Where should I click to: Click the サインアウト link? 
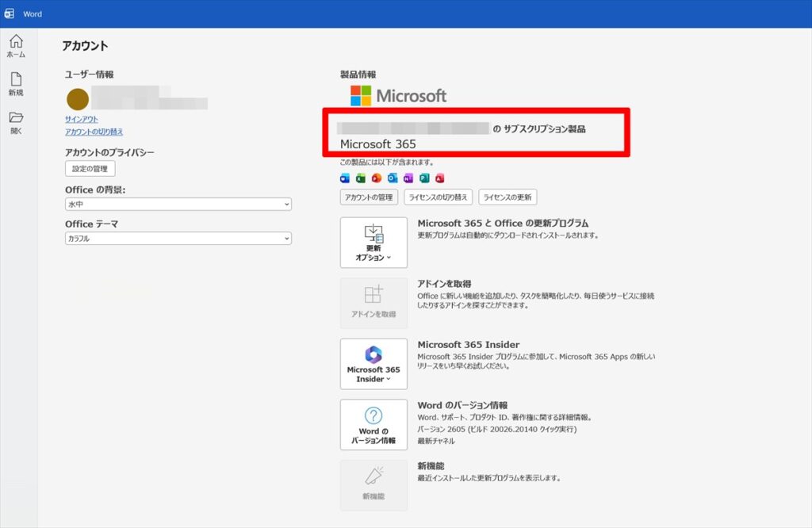(82, 119)
